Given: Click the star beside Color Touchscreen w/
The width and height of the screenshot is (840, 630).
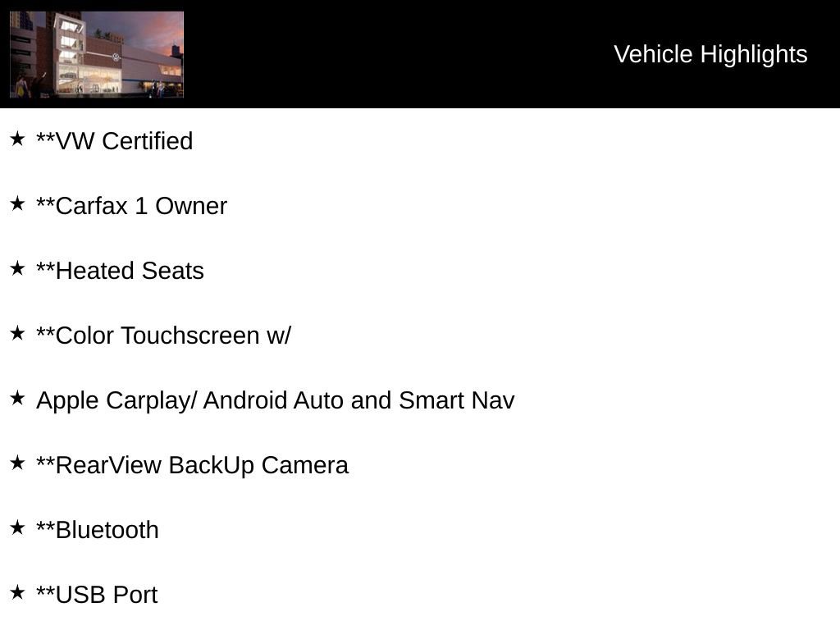Looking at the screenshot, I should pos(17,333).
